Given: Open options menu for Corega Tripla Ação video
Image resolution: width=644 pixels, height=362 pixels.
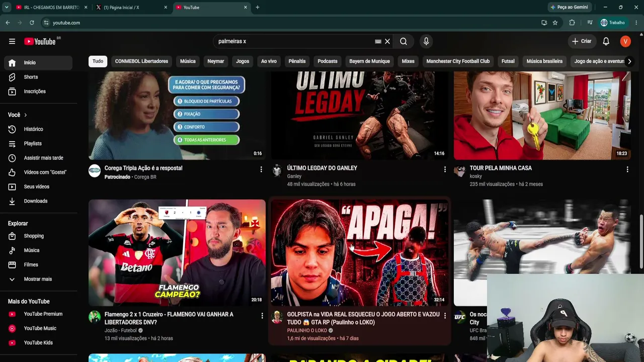Looking at the screenshot, I should pyautogui.click(x=261, y=169).
